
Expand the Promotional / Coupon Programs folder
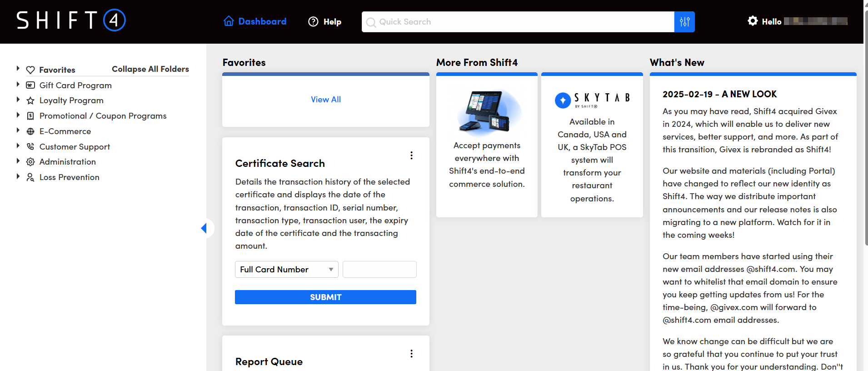[x=18, y=115]
